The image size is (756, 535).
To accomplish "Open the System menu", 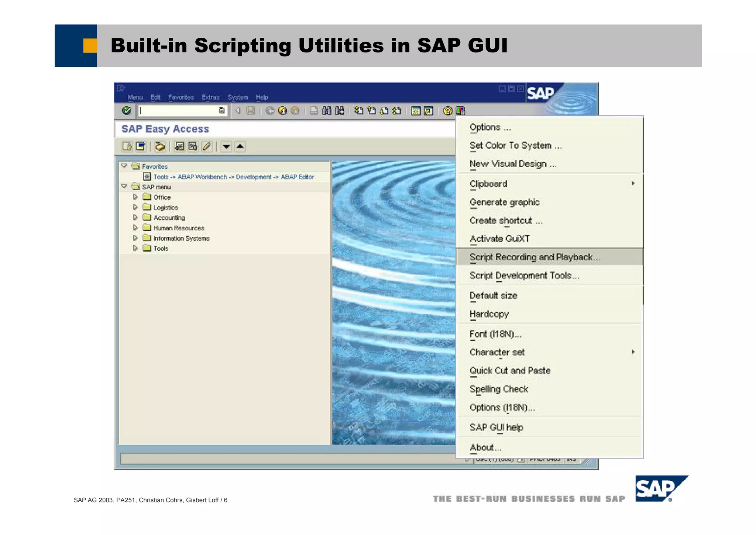I will (238, 97).
